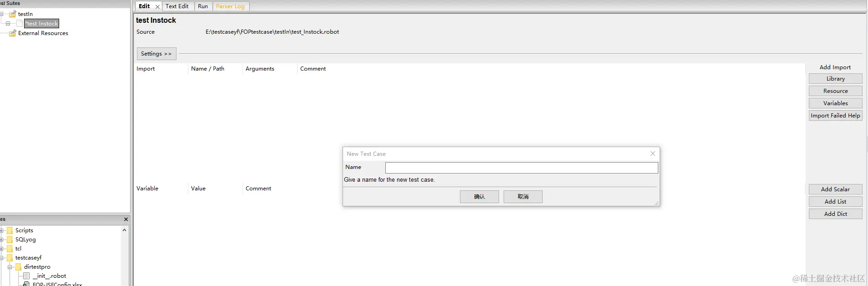Select the tcl folder label
The image size is (868, 286).
coord(18,249)
